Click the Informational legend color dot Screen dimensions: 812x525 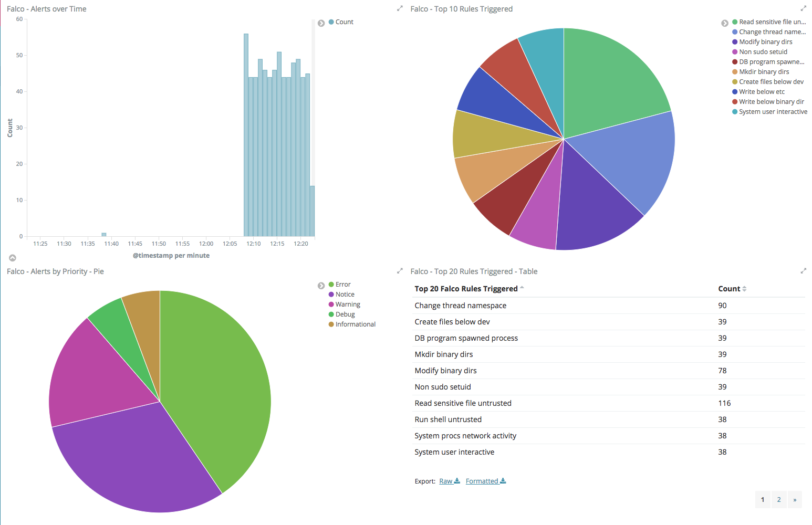[x=331, y=324]
